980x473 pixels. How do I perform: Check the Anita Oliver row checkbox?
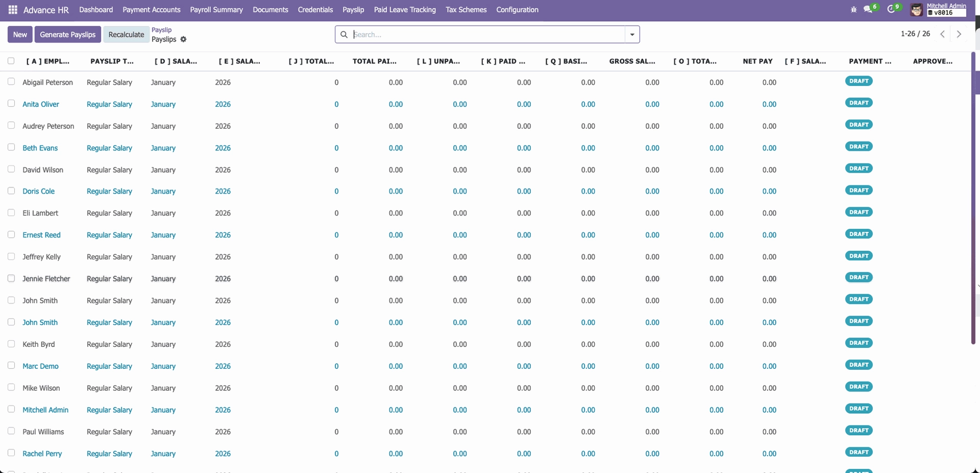point(11,104)
